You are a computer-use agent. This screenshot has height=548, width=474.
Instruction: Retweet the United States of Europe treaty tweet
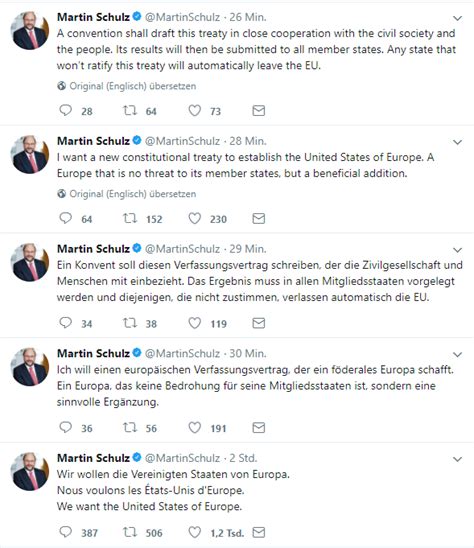pos(129,218)
